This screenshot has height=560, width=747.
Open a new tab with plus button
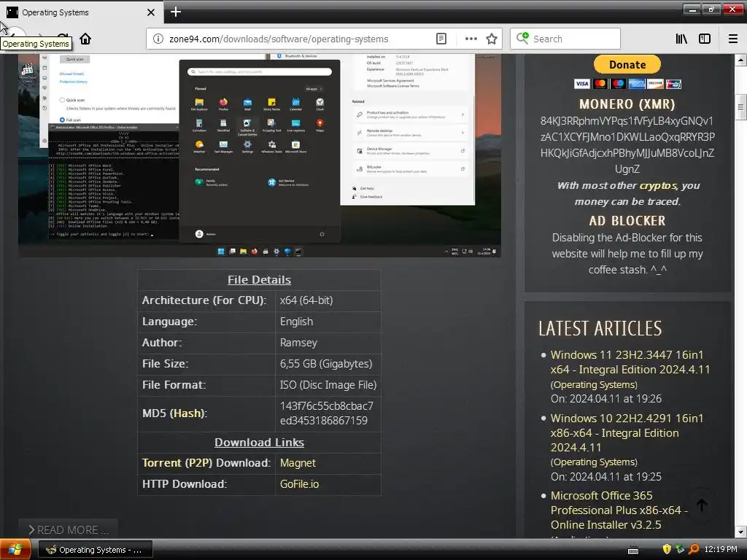[x=176, y=12]
